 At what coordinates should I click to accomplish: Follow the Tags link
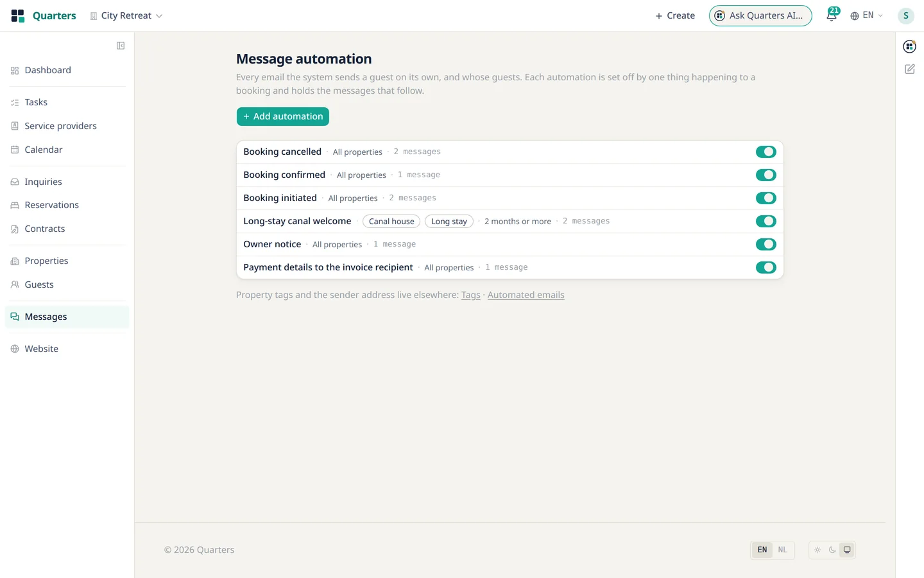tap(471, 295)
